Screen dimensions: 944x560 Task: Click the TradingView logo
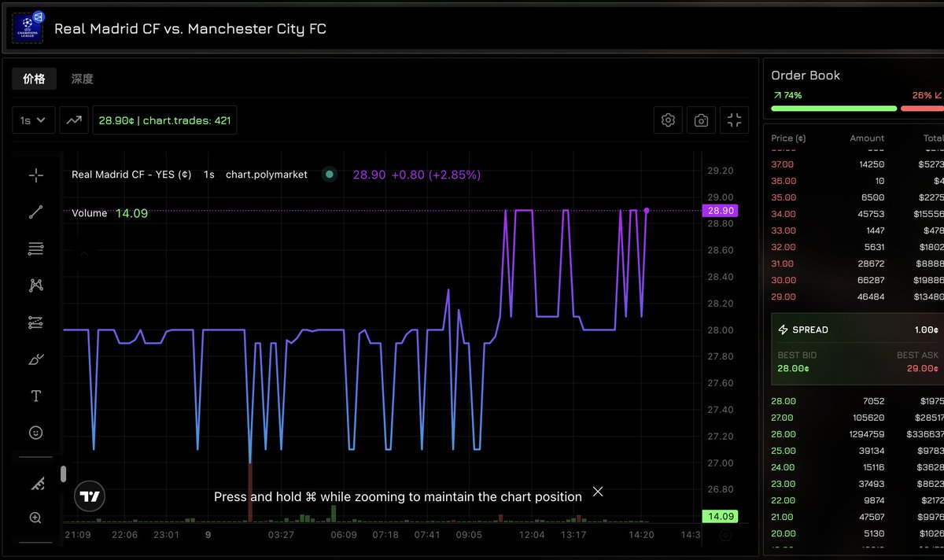tap(90, 497)
